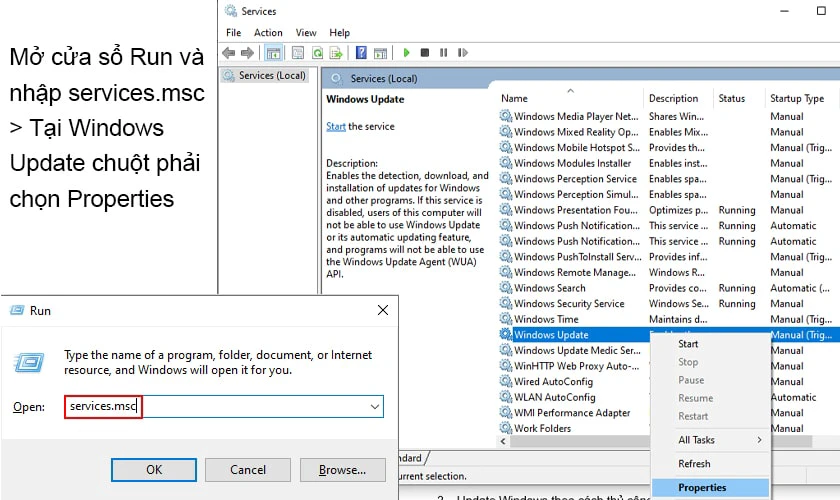The height and width of the screenshot is (500, 840).
Task: Select Windows Security Service row
Action: pyautogui.click(x=569, y=303)
